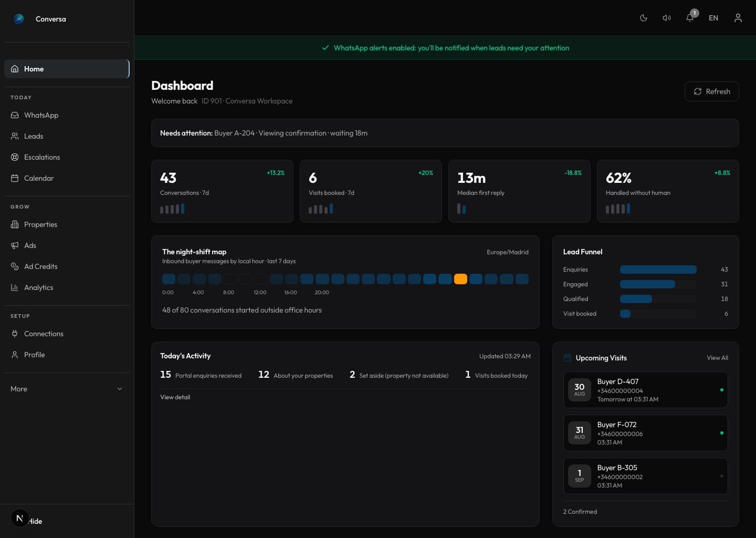
Task: Click the Enquiries funnel bar
Action: click(658, 270)
